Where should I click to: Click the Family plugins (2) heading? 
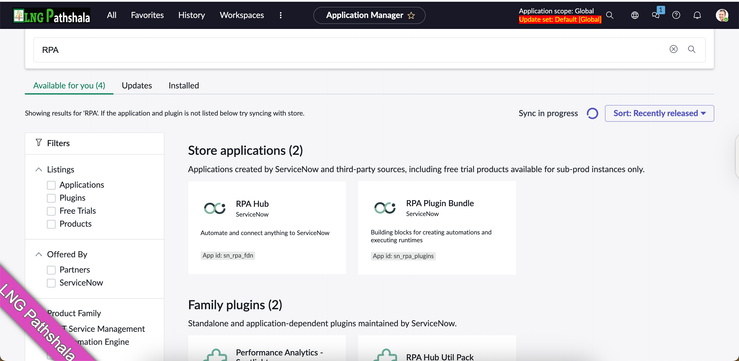(x=235, y=305)
